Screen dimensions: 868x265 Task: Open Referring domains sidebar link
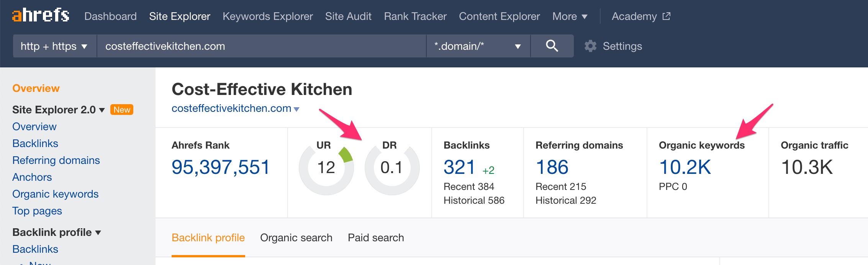56,160
